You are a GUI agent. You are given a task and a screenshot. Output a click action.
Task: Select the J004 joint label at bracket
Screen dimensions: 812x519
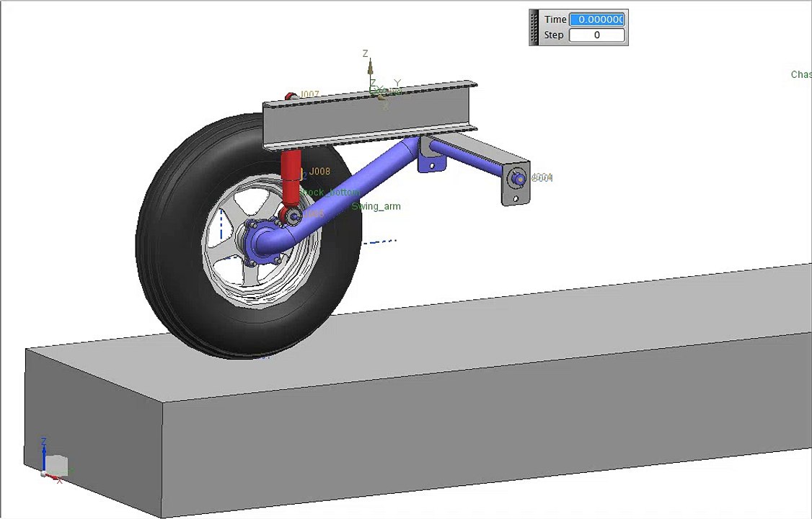(542, 178)
